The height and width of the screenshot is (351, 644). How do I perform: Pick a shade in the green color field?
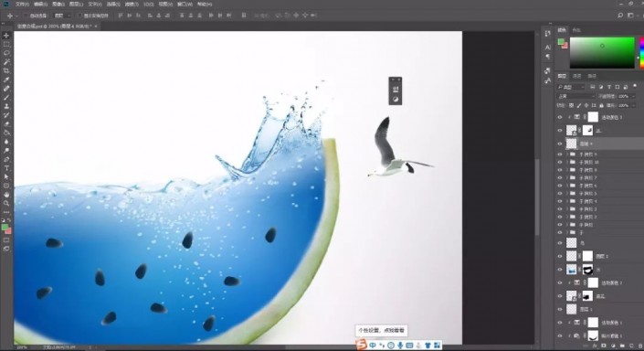pos(602,53)
